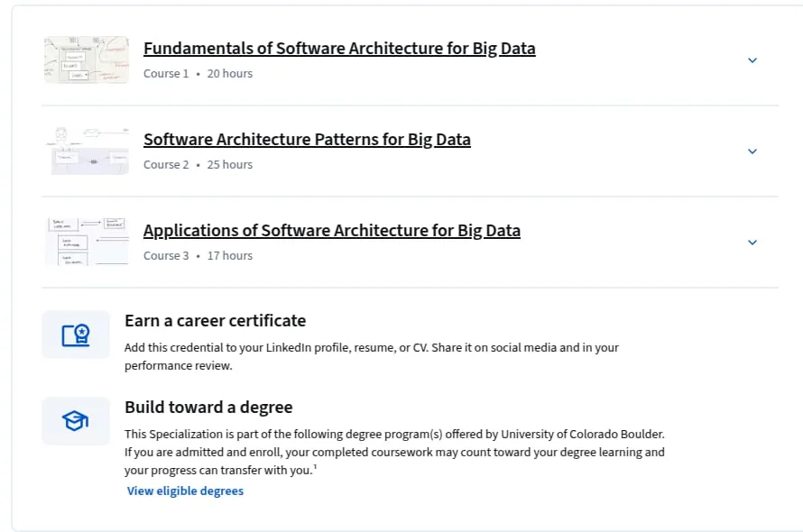The image size is (803, 532).
Task: Click the Earn a career certificate heading
Action: [215, 320]
